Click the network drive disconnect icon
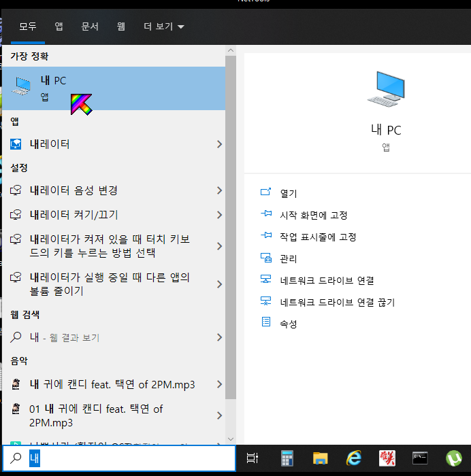471x476 pixels. (x=266, y=301)
